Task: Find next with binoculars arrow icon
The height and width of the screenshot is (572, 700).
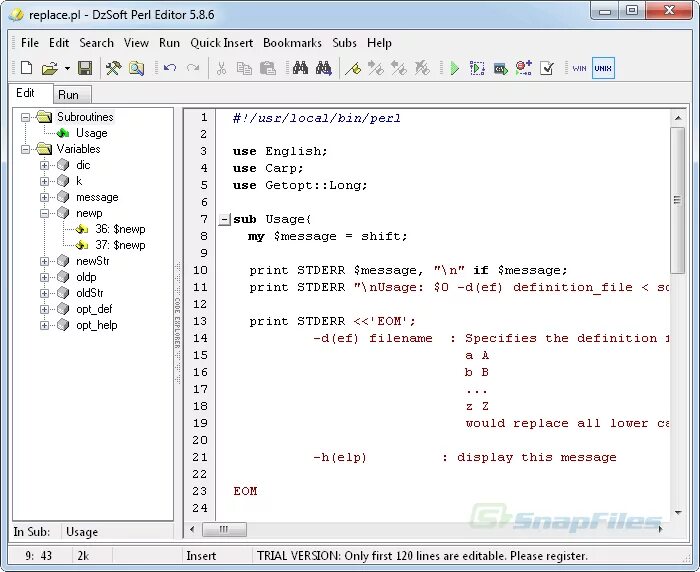Action: (x=324, y=68)
